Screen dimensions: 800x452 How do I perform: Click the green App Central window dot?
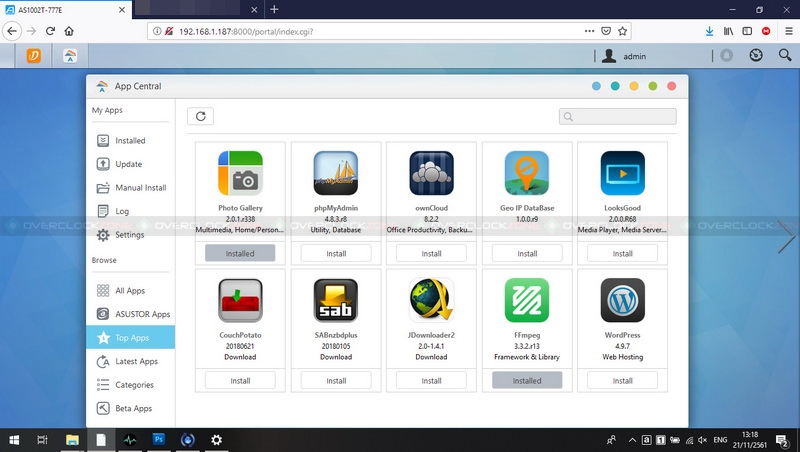(653, 86)
